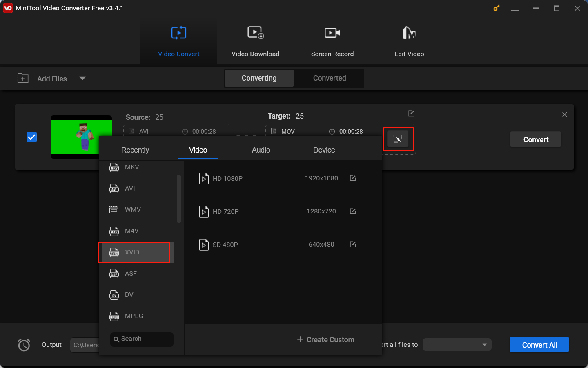This screenshot has height=368, width=588.
Task: Open the hamburger menu in title bar
Action: [515, 8]
